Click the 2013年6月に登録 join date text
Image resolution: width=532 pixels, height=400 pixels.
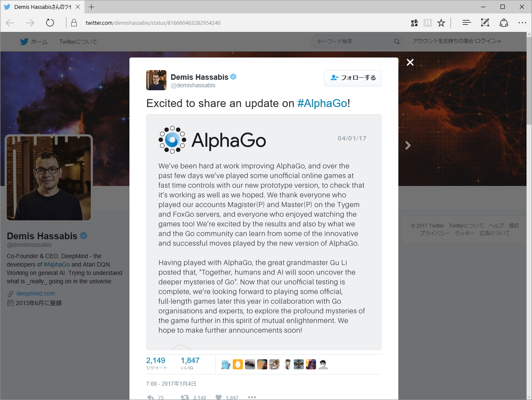[39, 303]
